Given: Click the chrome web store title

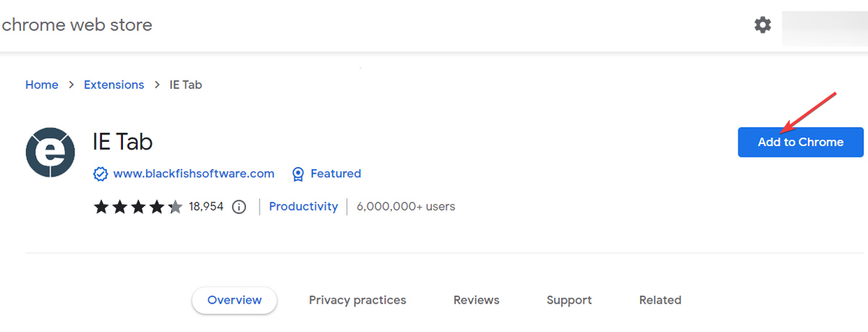Looking at the screenshot, I should tap(77, 25).
